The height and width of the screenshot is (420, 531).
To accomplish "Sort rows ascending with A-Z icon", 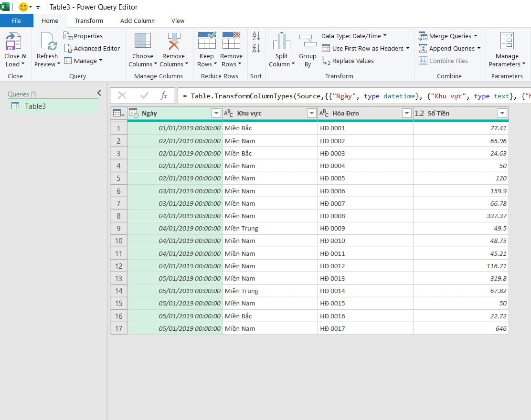I will pyautogui.click(x=255, y=36).
